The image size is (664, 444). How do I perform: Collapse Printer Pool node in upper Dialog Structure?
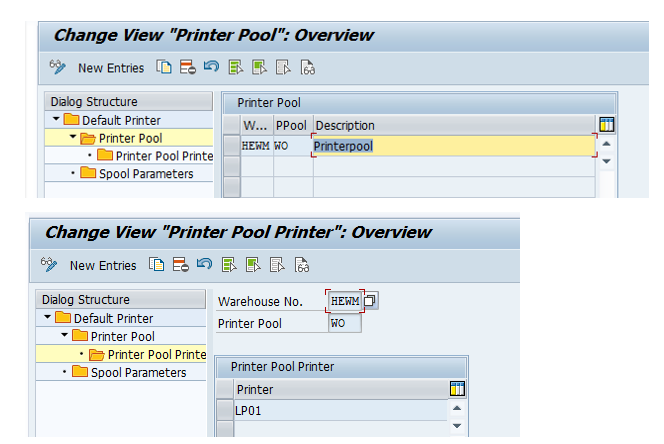click(x=73, y=137)
